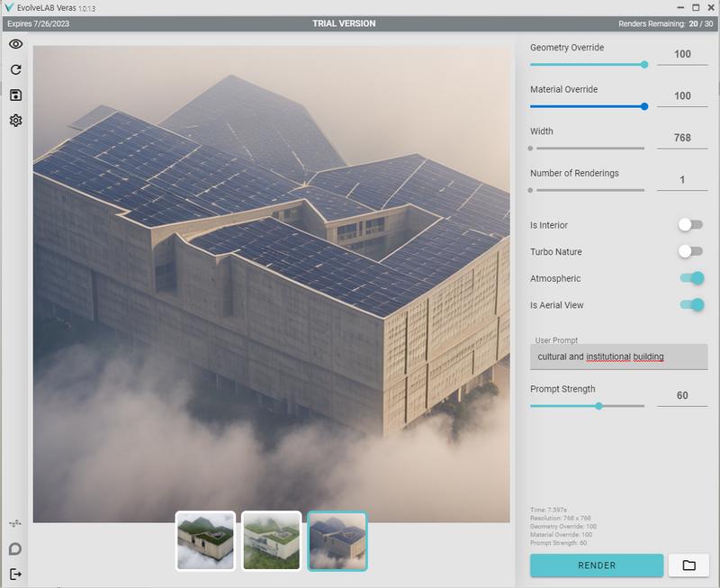Enable the Is Interior toggle

690,224
